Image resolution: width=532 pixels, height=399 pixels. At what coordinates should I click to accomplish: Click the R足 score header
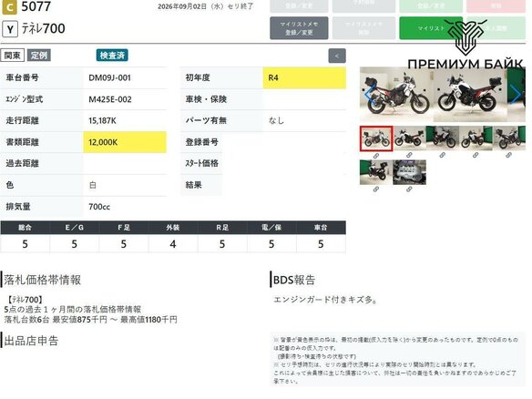point(222,228)
